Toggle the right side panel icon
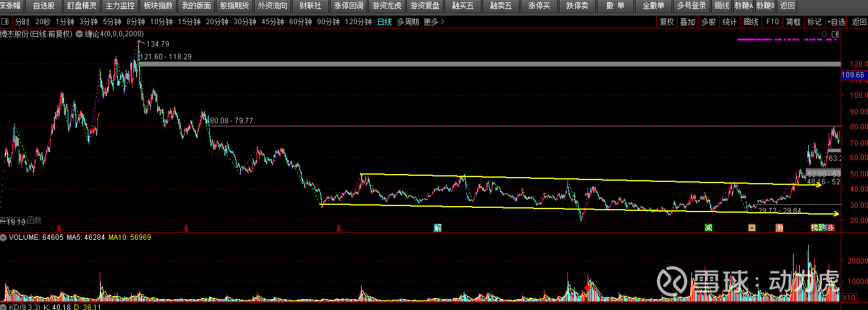This screenshot has width=868, height=310. coord(835,34)
